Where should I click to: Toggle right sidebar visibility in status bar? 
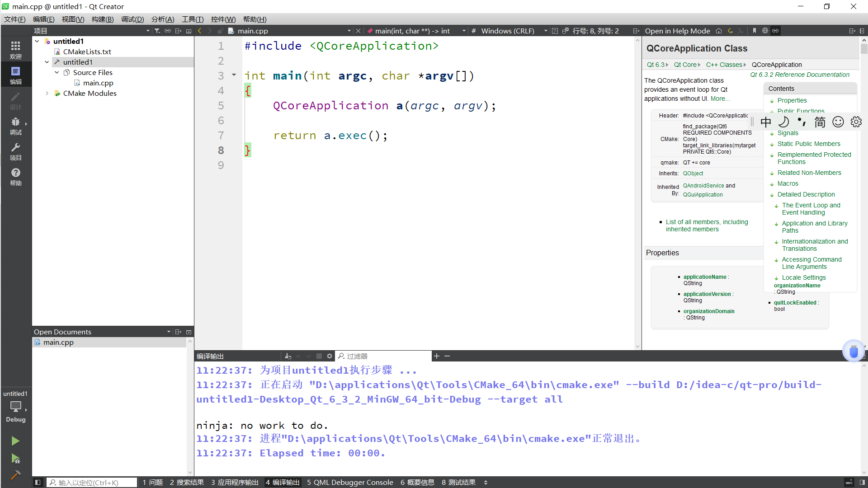pyautogui.click(x=862, y=482)
